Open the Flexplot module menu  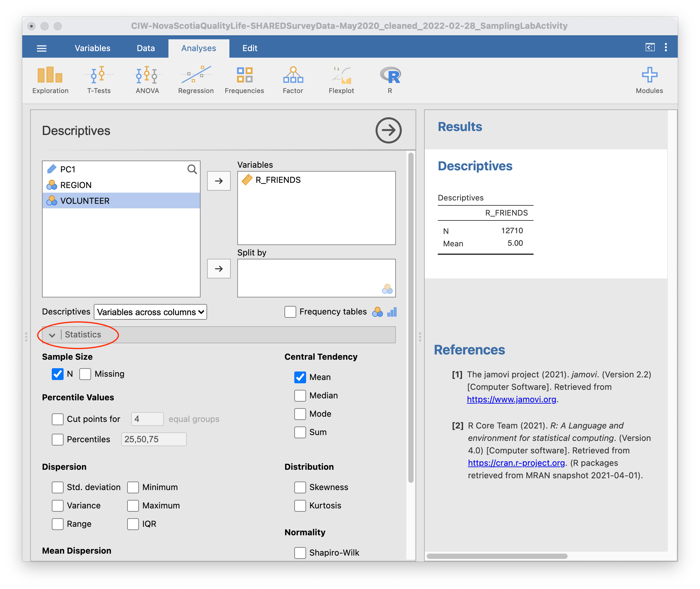coord(341,80)
